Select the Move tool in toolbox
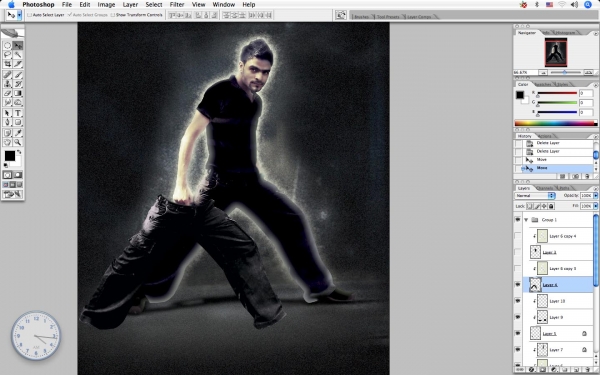 click(18, 46)
